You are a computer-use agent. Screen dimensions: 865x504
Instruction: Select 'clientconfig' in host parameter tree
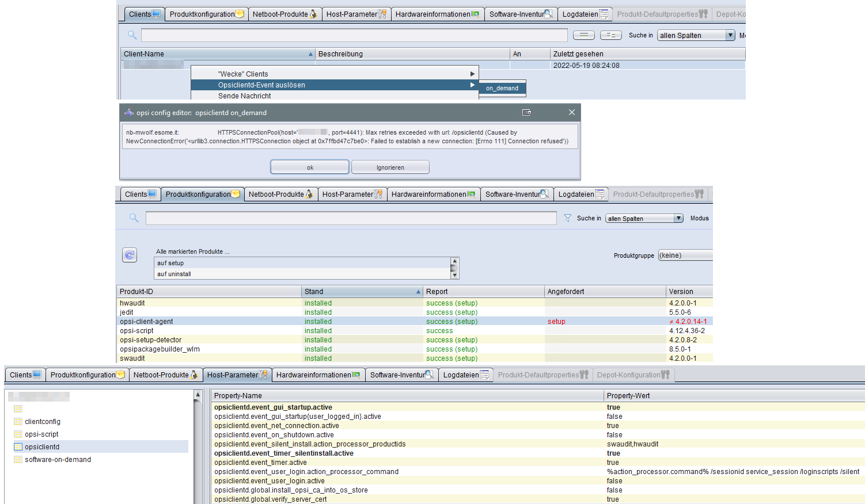coord(43,422)
